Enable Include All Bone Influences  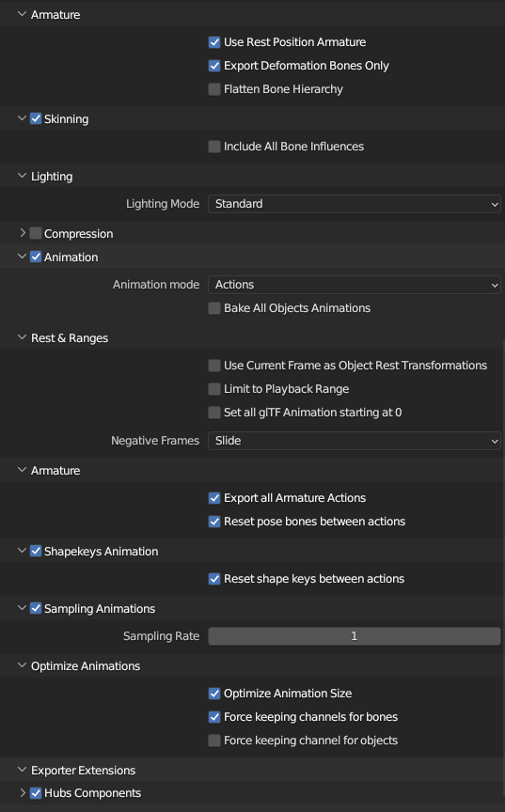[x=214, y=147]
